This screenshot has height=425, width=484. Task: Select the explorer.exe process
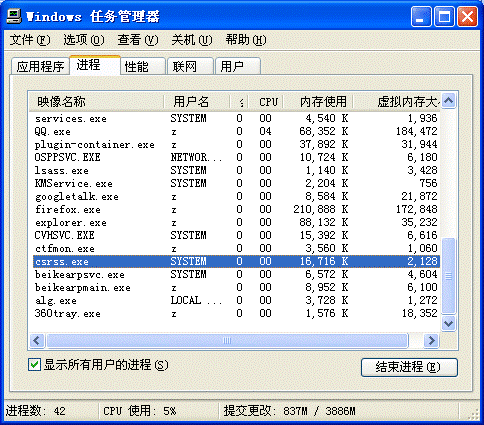(236, 222)
